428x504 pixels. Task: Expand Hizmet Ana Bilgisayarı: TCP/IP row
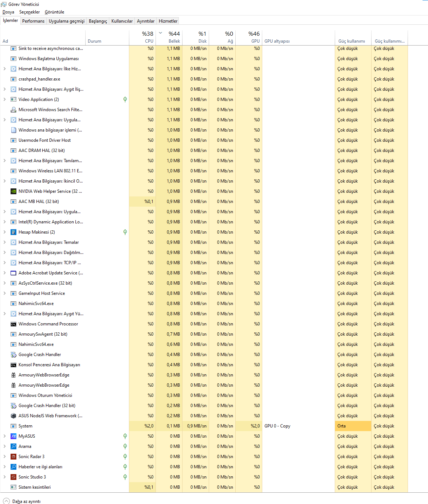[4, 263]
